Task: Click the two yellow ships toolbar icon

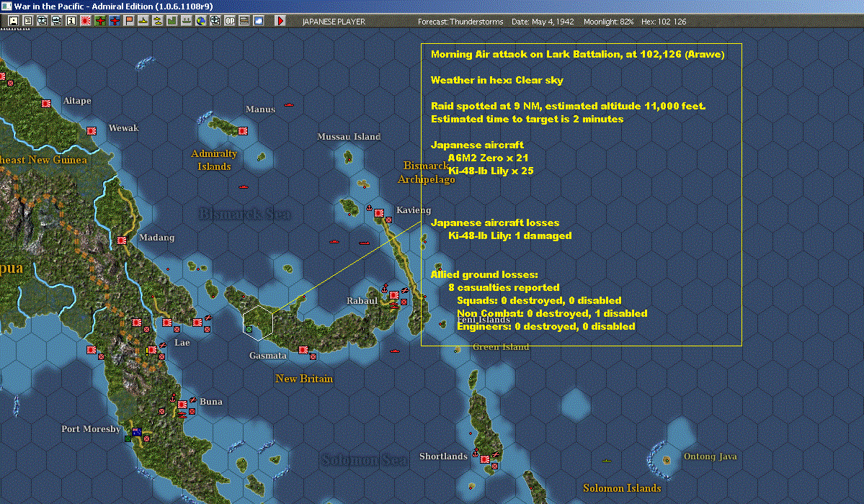Action: coord(158,21)
